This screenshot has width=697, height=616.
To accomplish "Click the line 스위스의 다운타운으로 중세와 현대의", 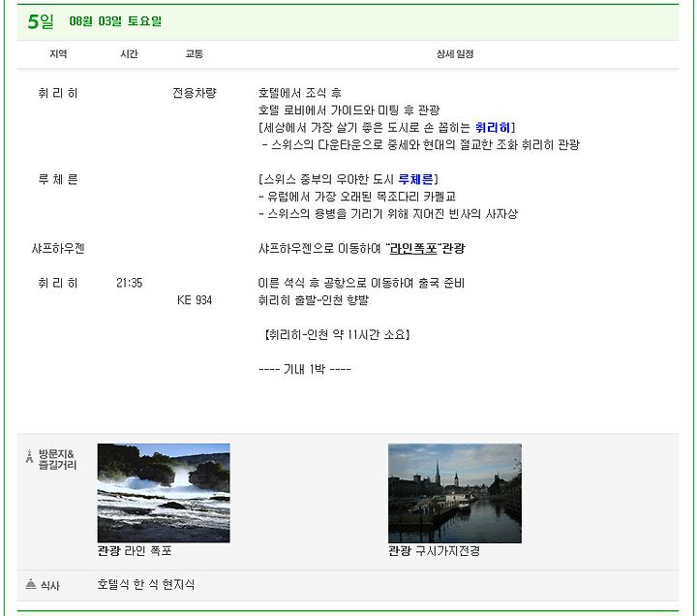I will [421, 145].
